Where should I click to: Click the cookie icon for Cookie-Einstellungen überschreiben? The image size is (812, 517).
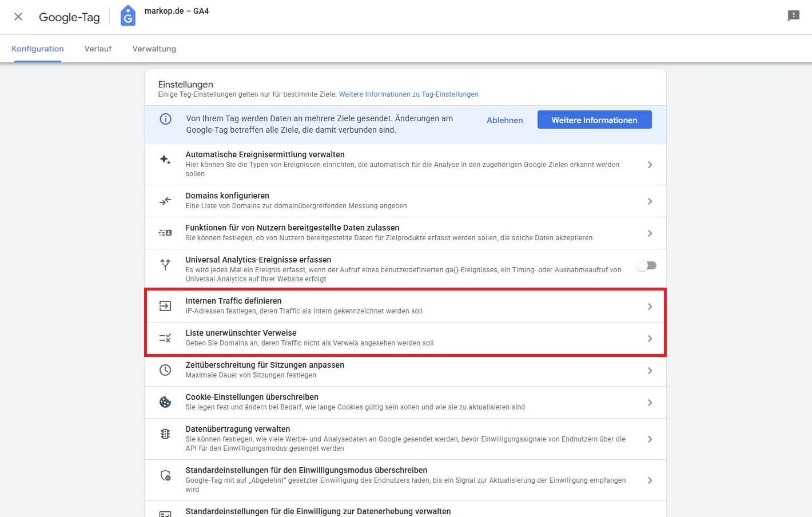(x=165, y=402)
